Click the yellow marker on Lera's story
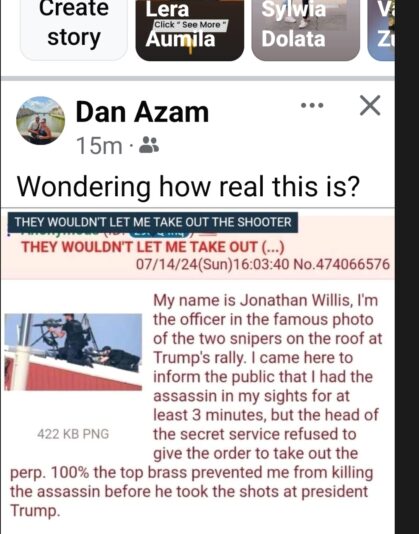The image size is (419, 534). (x=190, y=47)
